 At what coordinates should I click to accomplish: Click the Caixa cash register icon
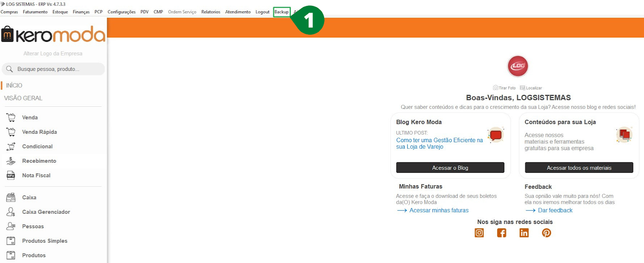11,197
